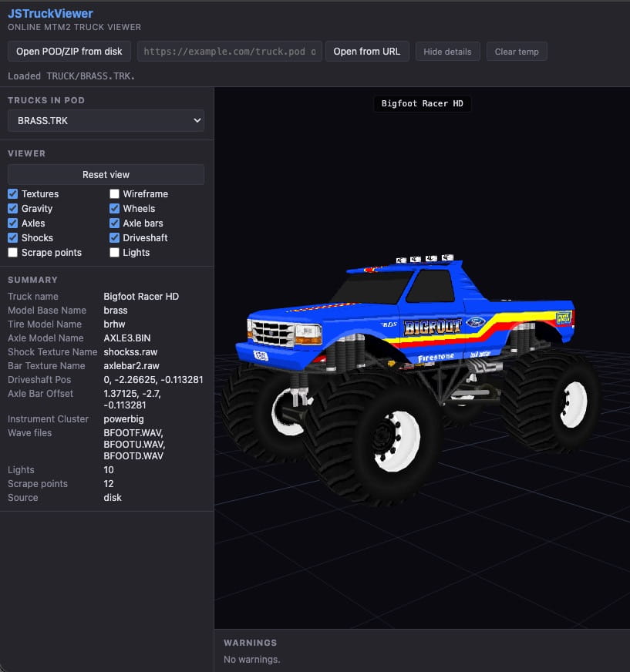Click the 'WARNINGS' section heading
This screenshot has height=672, width=630.
pos(250,643)
